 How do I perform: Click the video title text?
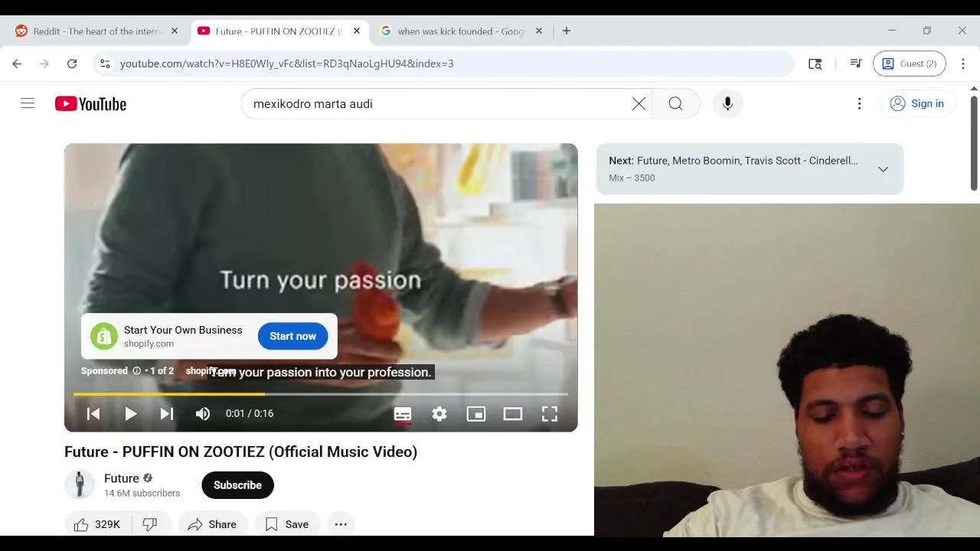point(240,452)
